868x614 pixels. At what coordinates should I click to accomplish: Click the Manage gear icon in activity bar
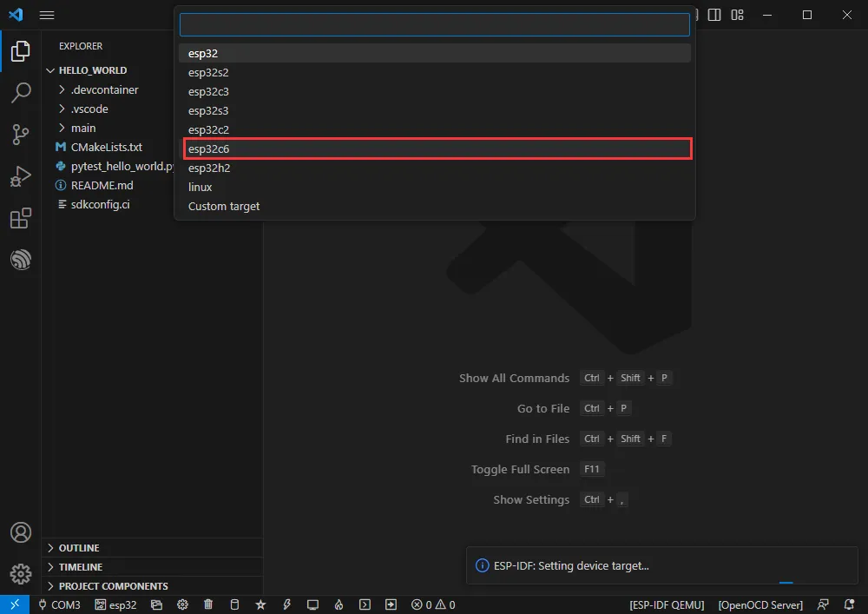coord(21,574)
